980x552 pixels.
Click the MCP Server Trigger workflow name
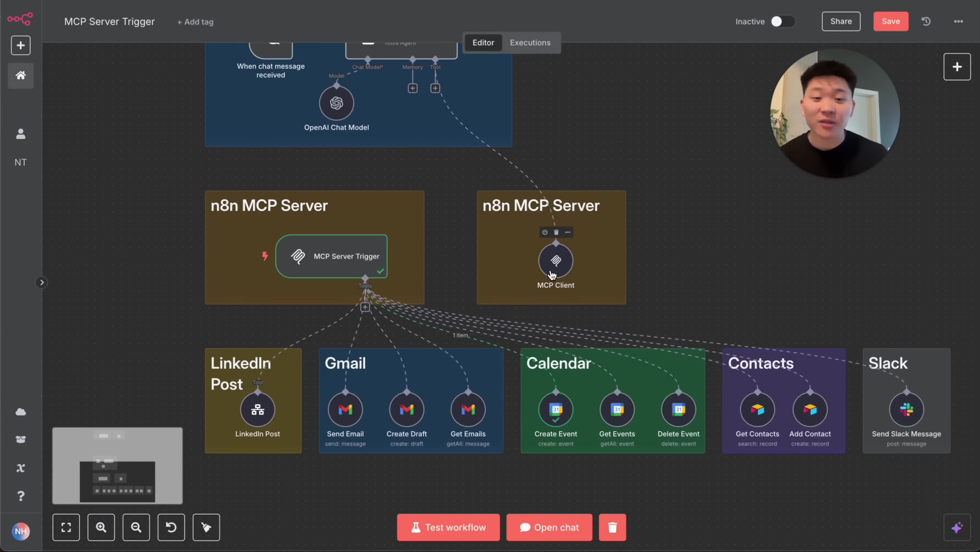(x=110, y=22)
